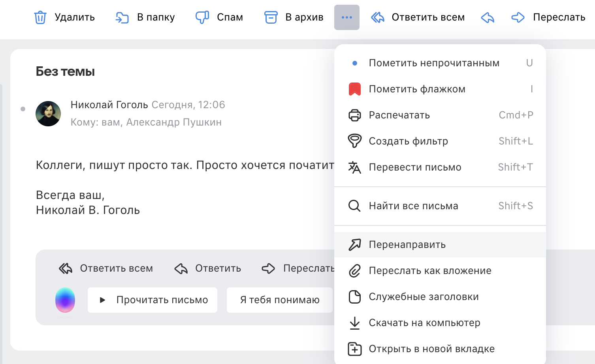595x364 pixels.
Task: Click the paperclip attachment icon
Action: point(355,271)
